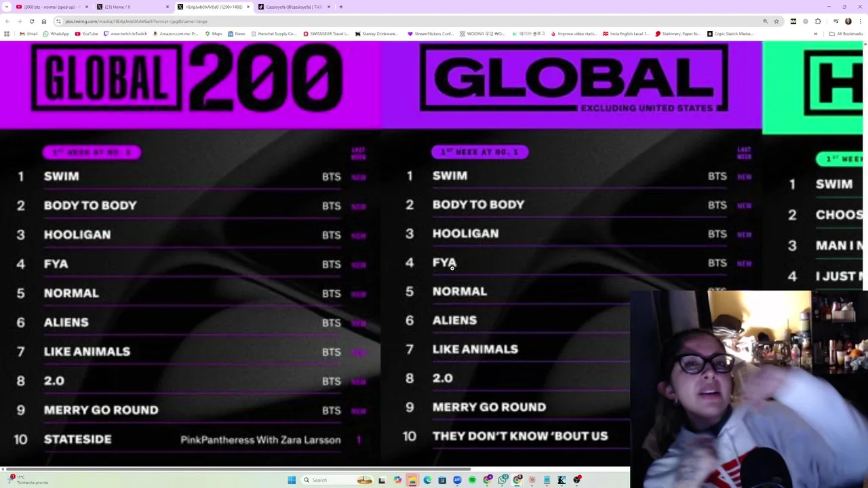Close the YouTube 'bts - normal' tab
Viewport: 868px width, 488px height.
point(86,7)
